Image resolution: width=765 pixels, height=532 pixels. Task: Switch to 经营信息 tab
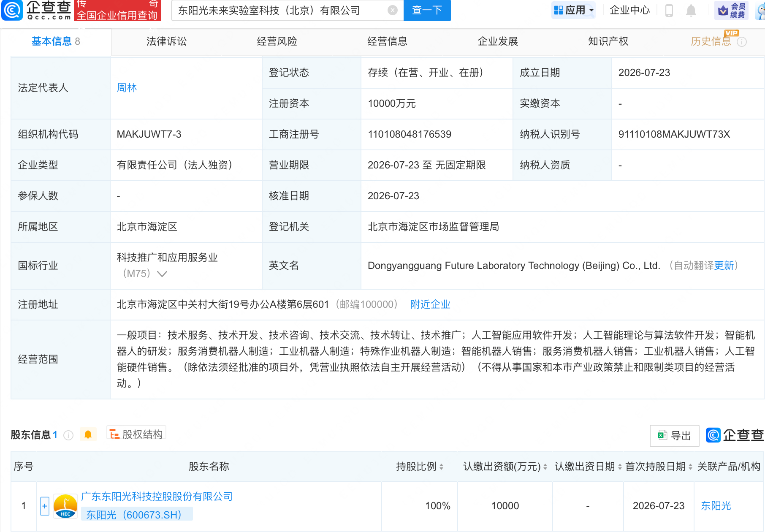[387, 41]
